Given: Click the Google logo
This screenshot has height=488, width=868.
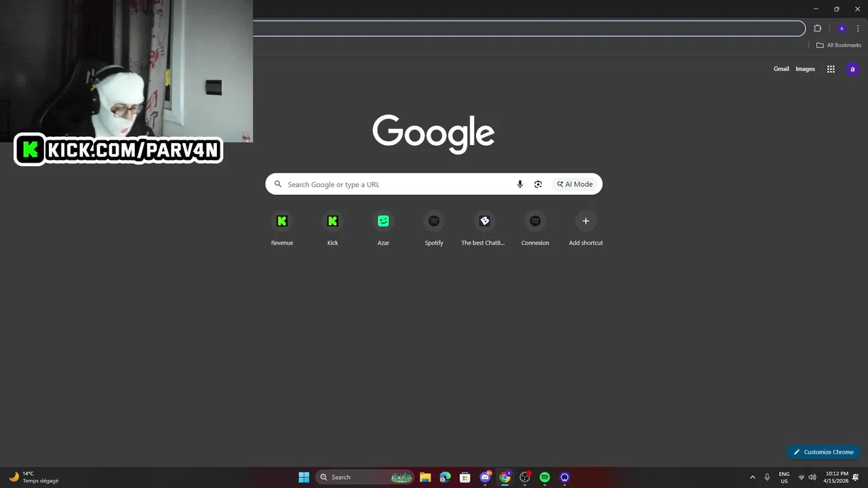Looking at the screenshot, I should pyautogui.click(x=433, y=134).
